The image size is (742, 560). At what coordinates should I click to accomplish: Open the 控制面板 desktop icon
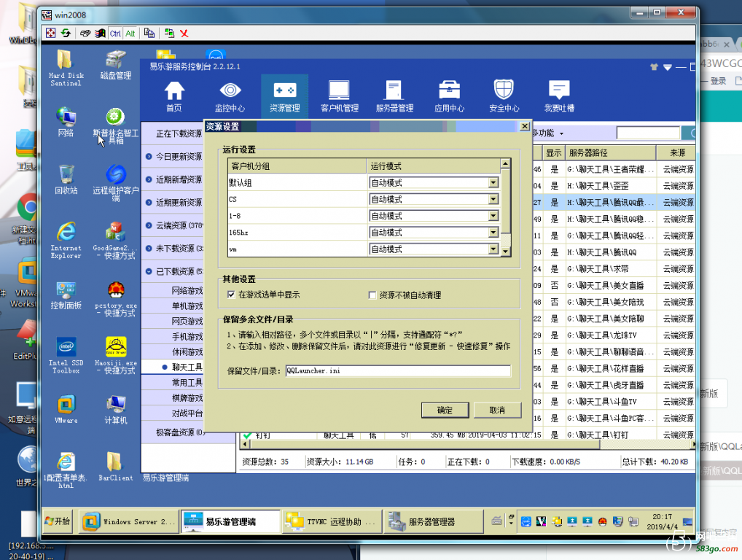click(x=66, y=295)
